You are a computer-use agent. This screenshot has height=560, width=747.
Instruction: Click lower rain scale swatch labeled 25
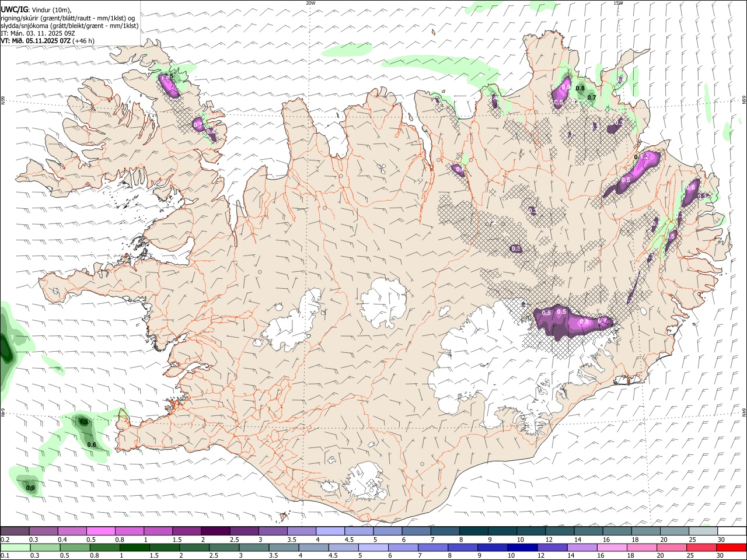coord(701,547)
